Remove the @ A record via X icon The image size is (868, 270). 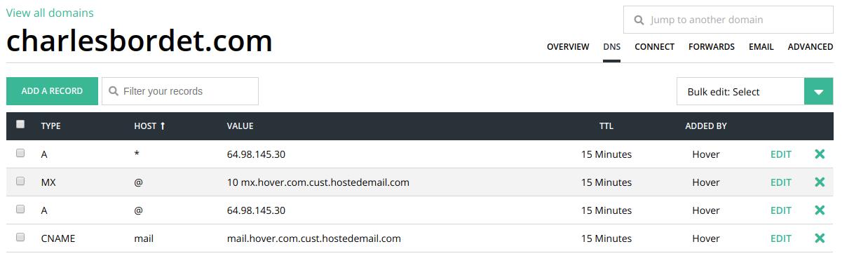[819, 210]
